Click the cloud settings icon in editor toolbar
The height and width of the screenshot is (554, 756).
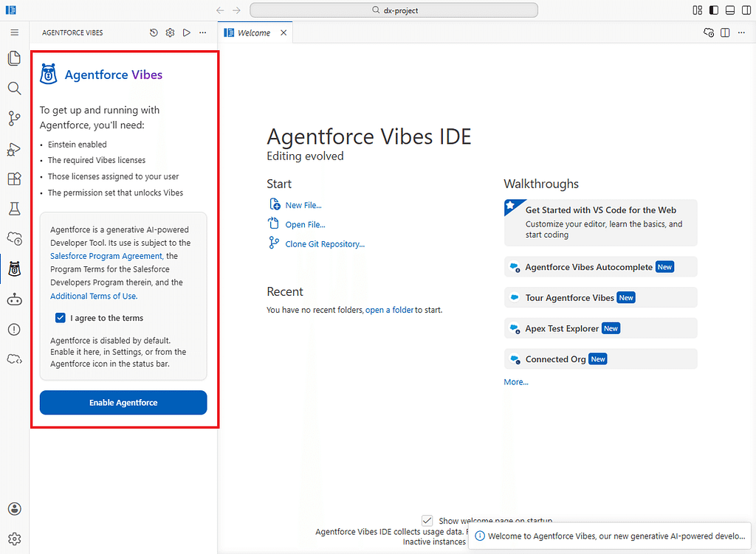click(709, 32)
